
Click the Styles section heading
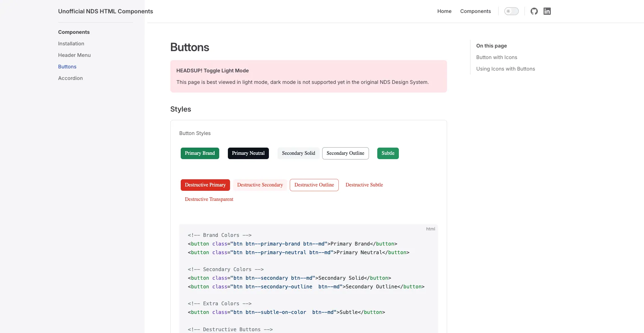[x=181, y=109]
